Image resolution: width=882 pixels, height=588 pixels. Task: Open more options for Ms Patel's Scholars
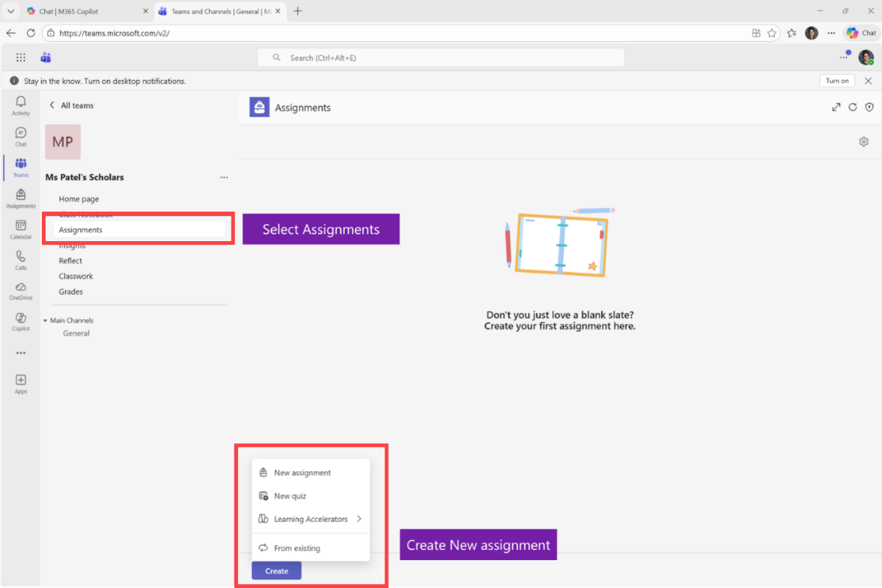point(224,177)
